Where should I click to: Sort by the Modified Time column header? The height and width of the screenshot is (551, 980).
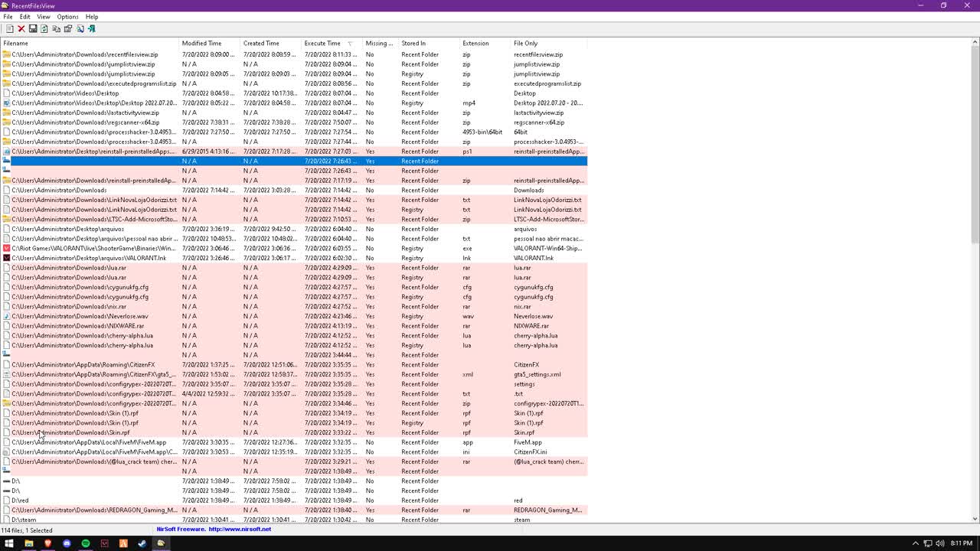[201, 44]
